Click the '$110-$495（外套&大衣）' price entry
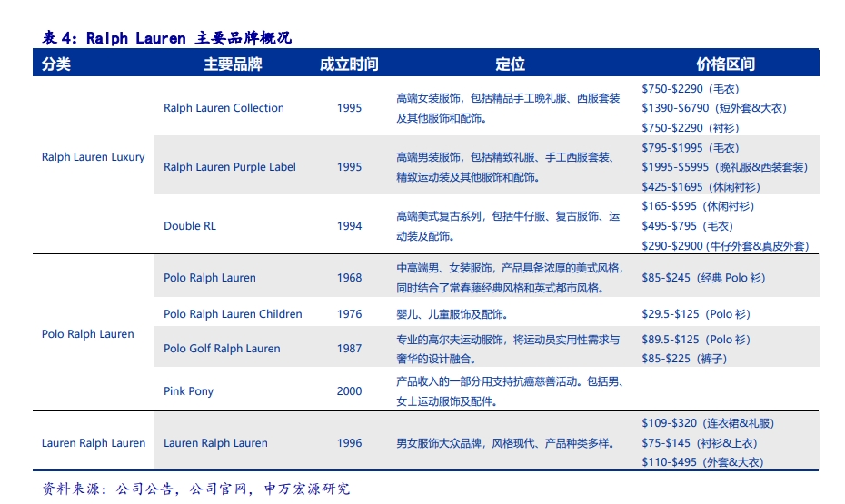The width and height of the screenshot is (845, 504). (702, 462)
